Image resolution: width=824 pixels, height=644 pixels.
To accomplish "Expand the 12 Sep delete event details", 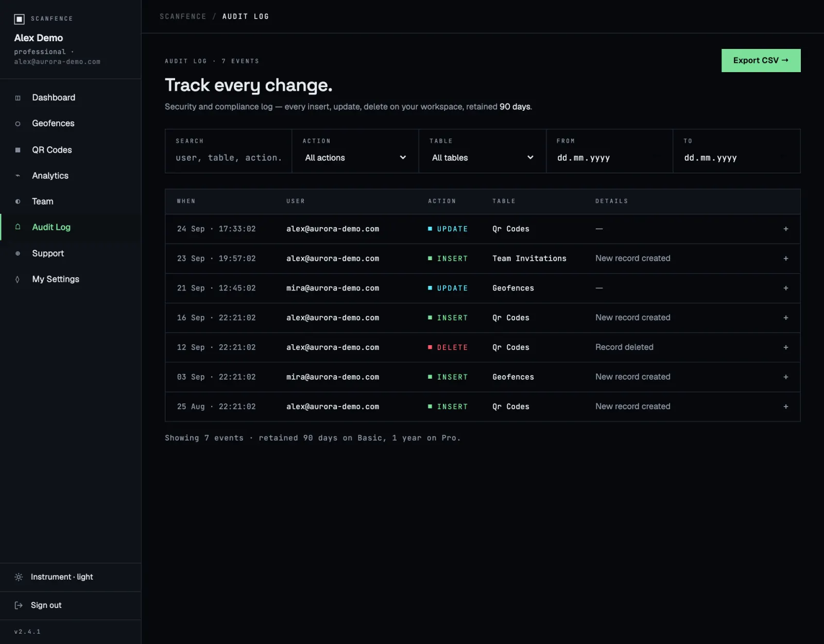I will coord(786,347).
